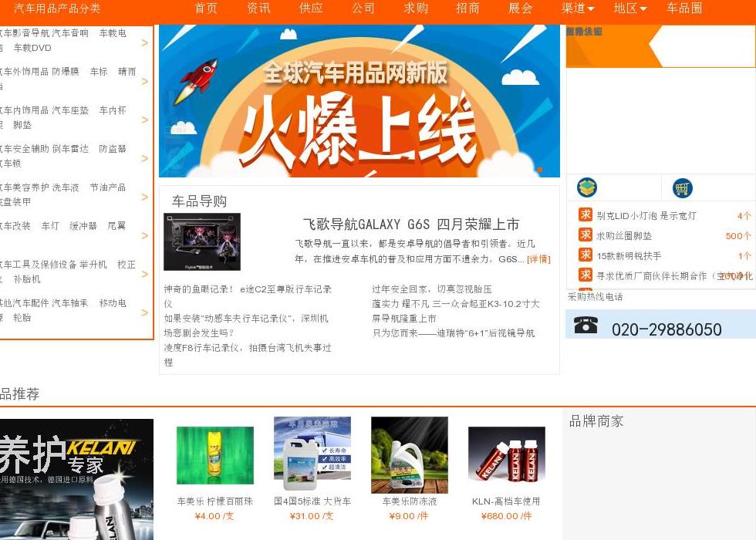Click the [详情] details link
Screen dimensions: 756x540
coord(538,259)
